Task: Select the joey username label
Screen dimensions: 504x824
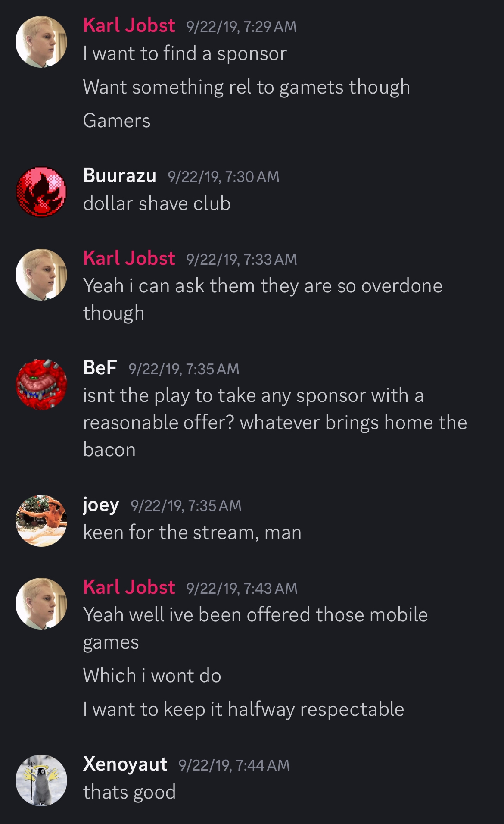Action: pyautogui.click(x=101, y=505)
